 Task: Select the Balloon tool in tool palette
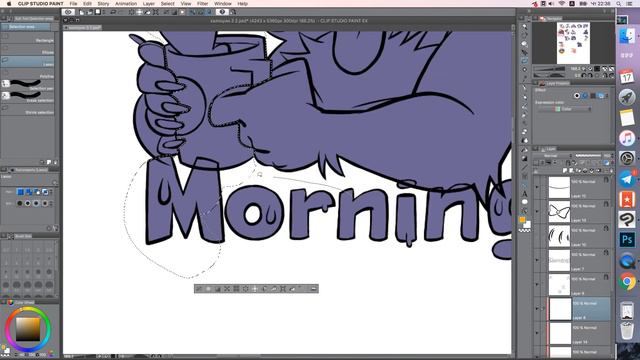(x=524, y=202)
